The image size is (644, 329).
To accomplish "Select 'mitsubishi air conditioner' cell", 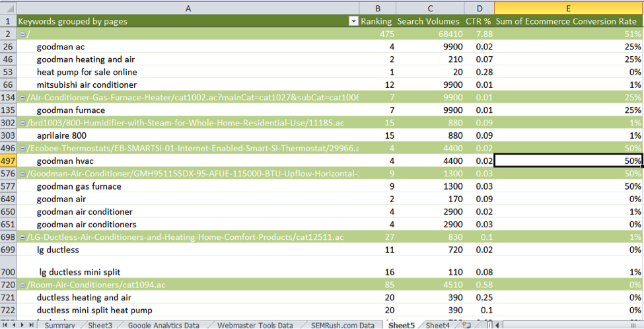I will (188, 85).
